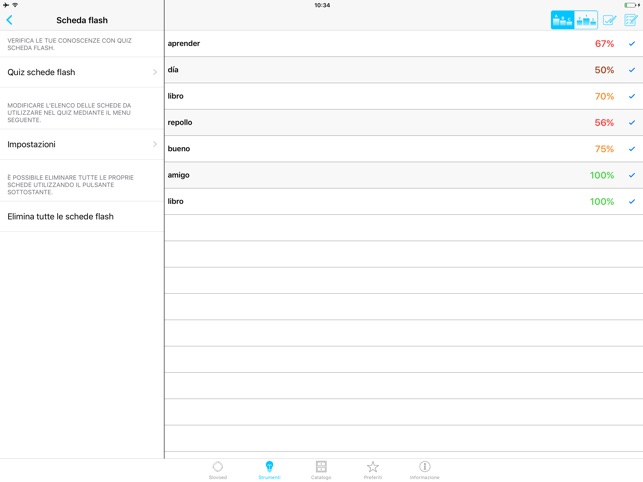Select the word libro scoring 100%
This screenshot has height=482, width=643.
coord(176,201)
